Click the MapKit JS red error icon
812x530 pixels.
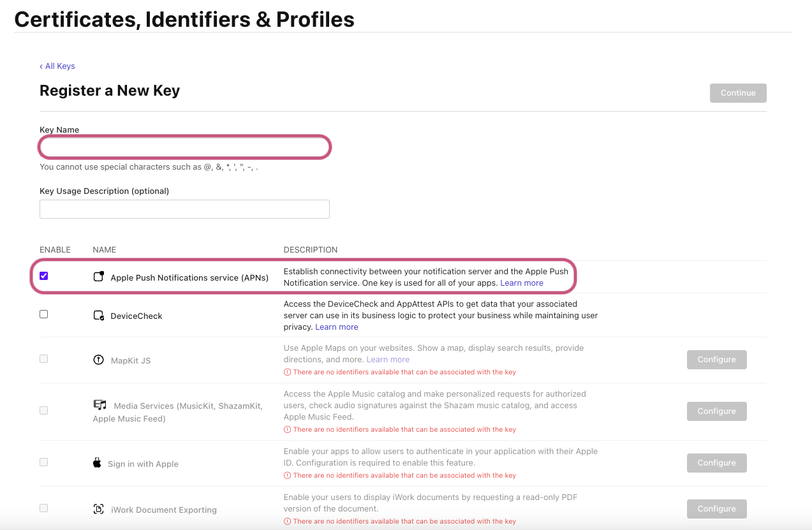[x=287, y=372]
